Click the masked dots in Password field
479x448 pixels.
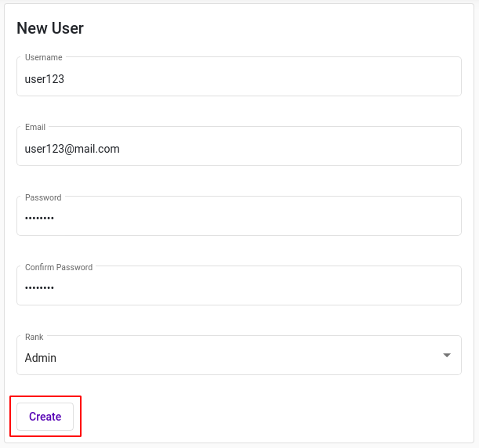point(39,218)
